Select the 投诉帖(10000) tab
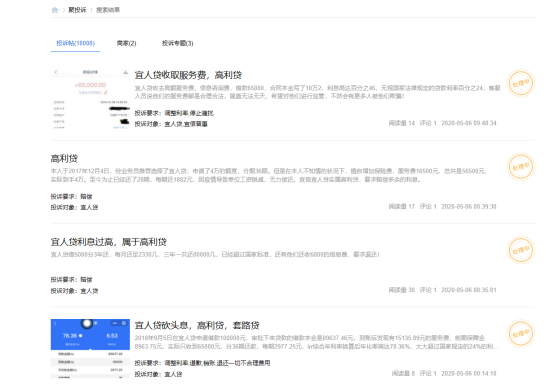 coord(76,43)
